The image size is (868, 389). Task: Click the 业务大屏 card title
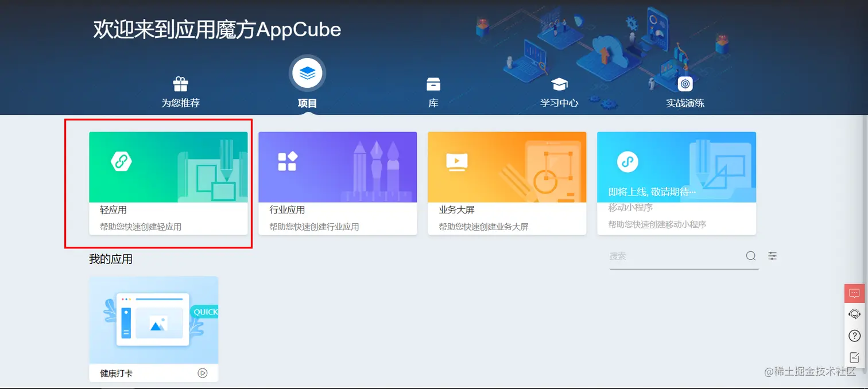click(x=457, y=210)
